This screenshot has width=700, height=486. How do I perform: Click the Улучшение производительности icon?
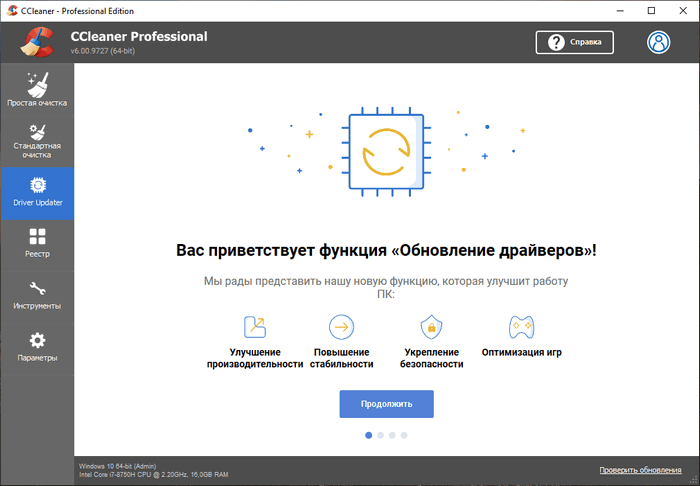point(255,327)
